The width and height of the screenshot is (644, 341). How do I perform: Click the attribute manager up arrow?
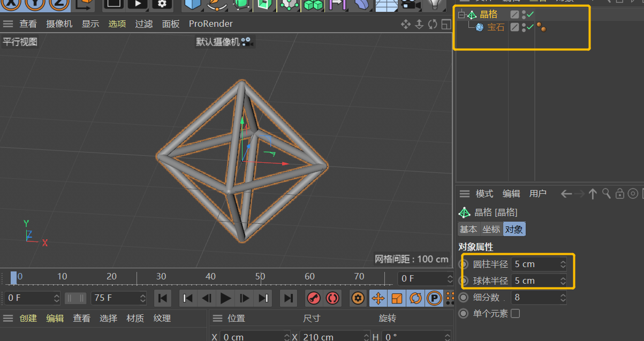coord(593,194)
